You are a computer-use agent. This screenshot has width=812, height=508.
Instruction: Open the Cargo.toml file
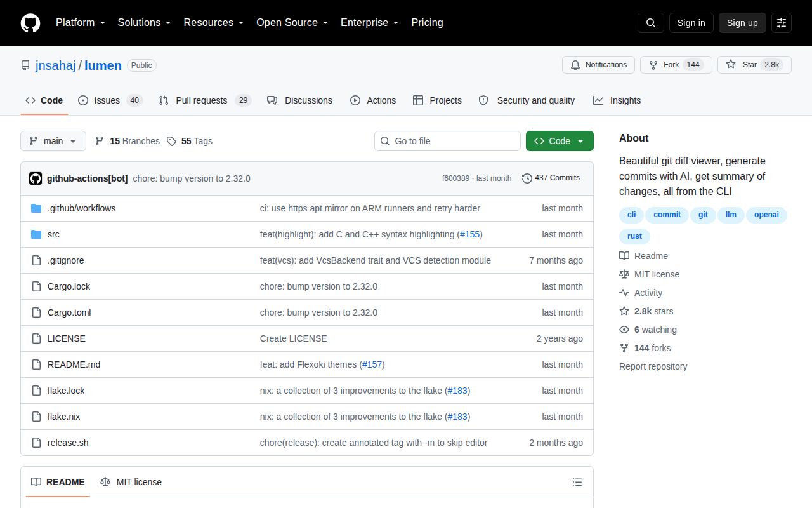tap(69, 312)
